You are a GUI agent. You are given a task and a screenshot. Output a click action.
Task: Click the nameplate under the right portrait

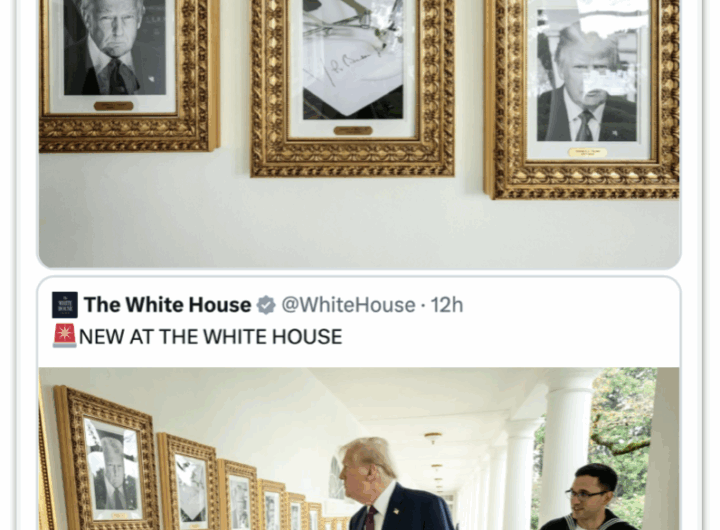point(587,152)
